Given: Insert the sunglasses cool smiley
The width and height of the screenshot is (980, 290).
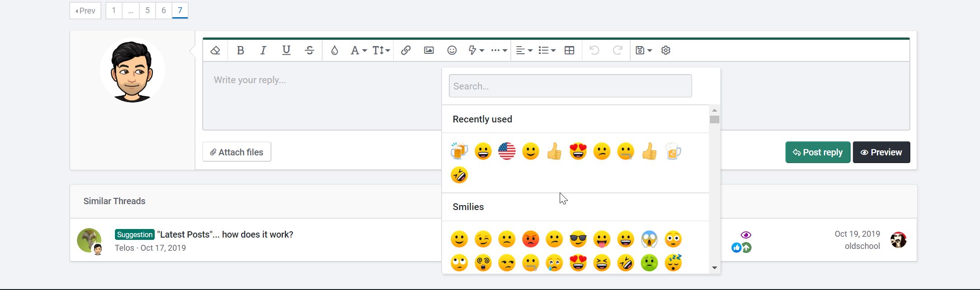Looking at the screenshot, I should click(578, 239).
